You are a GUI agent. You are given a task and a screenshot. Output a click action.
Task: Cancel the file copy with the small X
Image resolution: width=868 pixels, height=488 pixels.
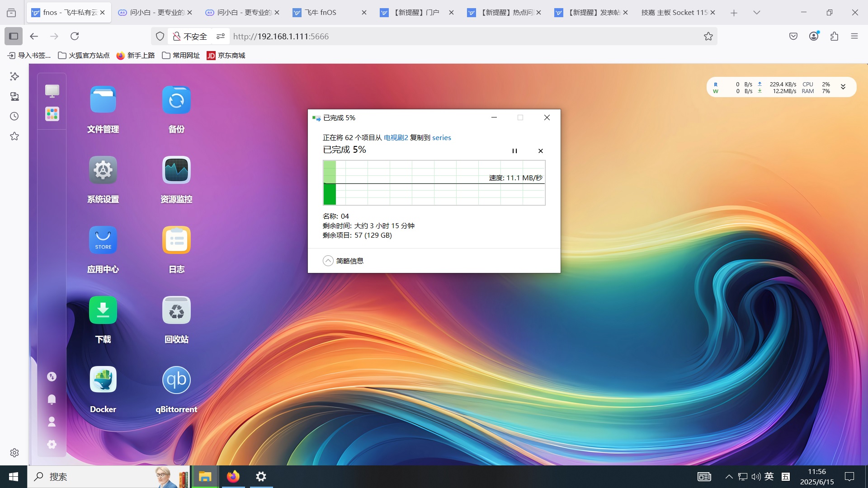pyautogui.click(x=541, y=151)
